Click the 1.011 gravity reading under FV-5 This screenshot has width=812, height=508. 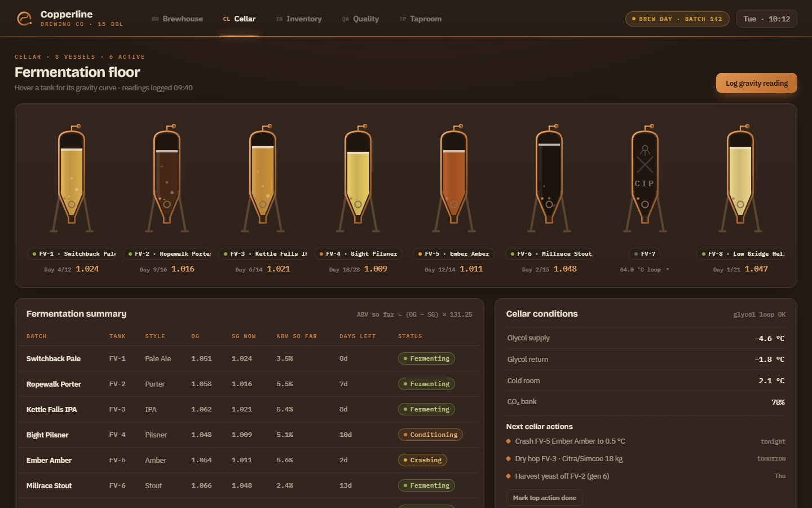coord(471,269)
